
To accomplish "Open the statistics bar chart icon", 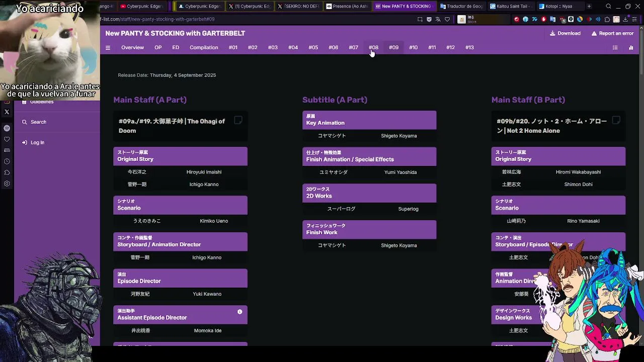I will [x=631, y=48].
